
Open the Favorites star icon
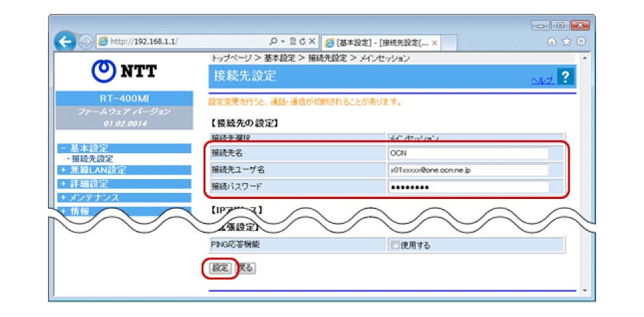568,42
